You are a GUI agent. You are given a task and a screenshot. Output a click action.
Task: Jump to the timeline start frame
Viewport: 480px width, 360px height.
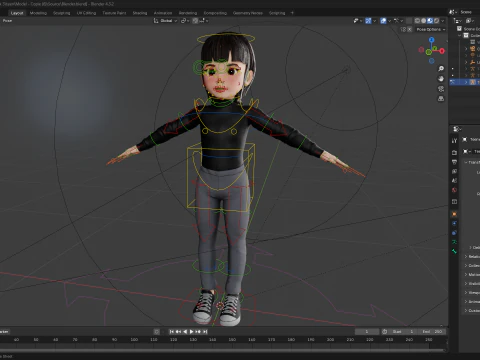tap(171, 332)
